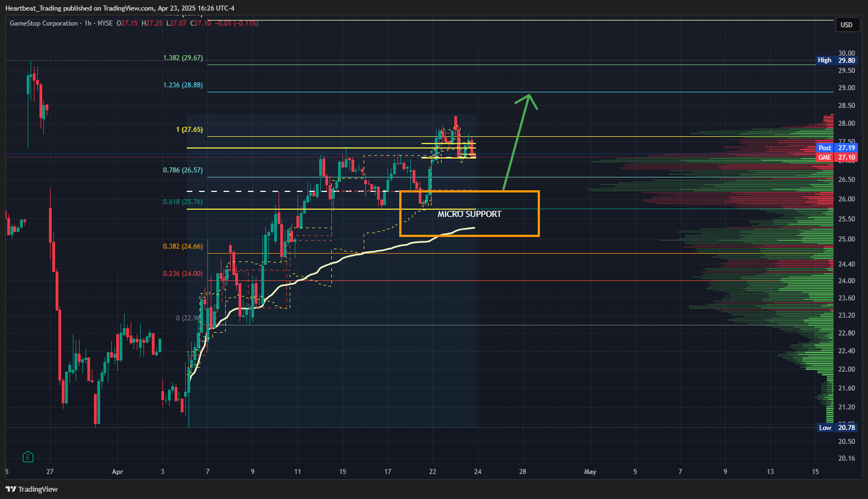868x499 pixels.
Task: Click the 28.50 price scale value
Action: [846, 106]
